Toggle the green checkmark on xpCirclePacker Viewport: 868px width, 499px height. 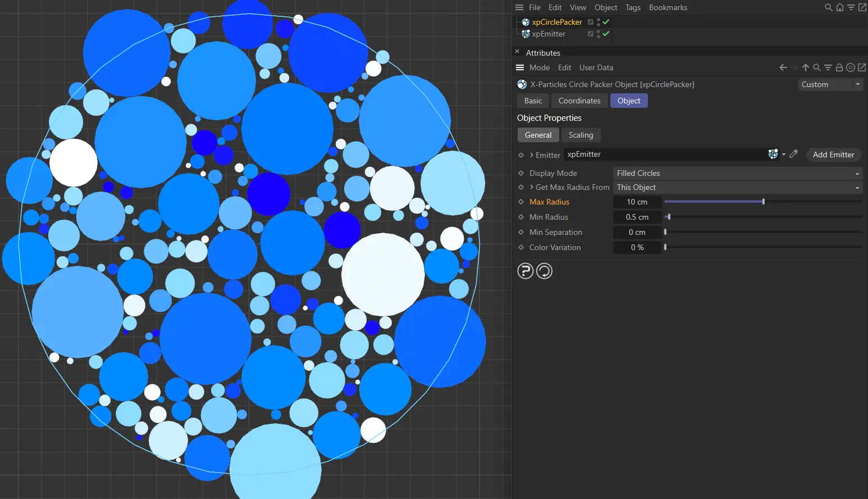pyautogui.click(x=606, y=22)
